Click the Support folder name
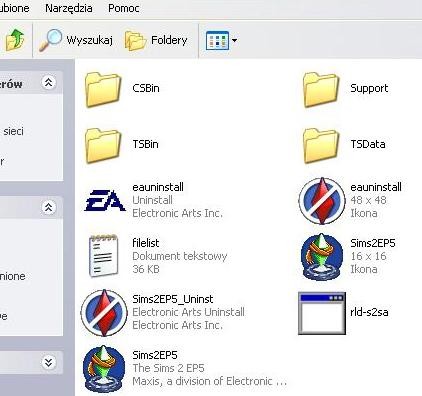 pos(369,88)
